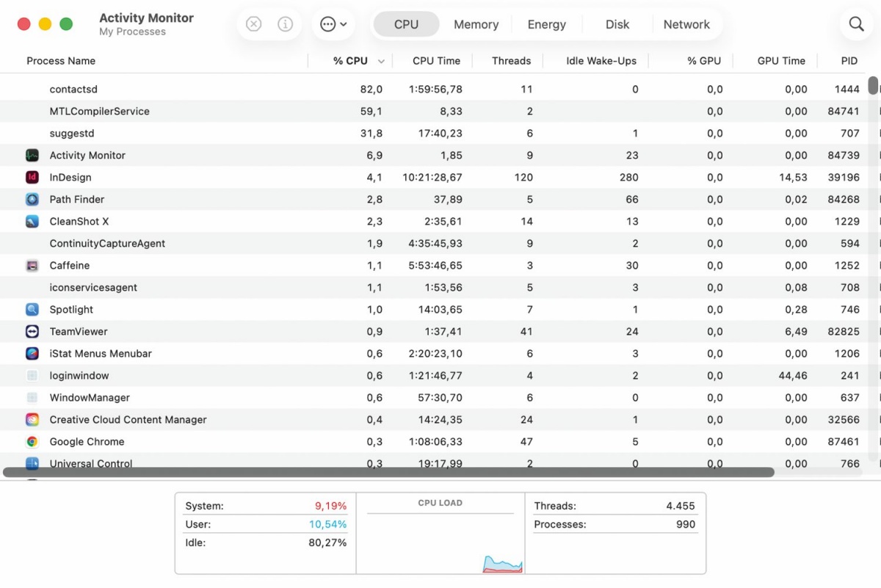Sort by Process Name column
The image size is (881, 588).
pos(61,61)
